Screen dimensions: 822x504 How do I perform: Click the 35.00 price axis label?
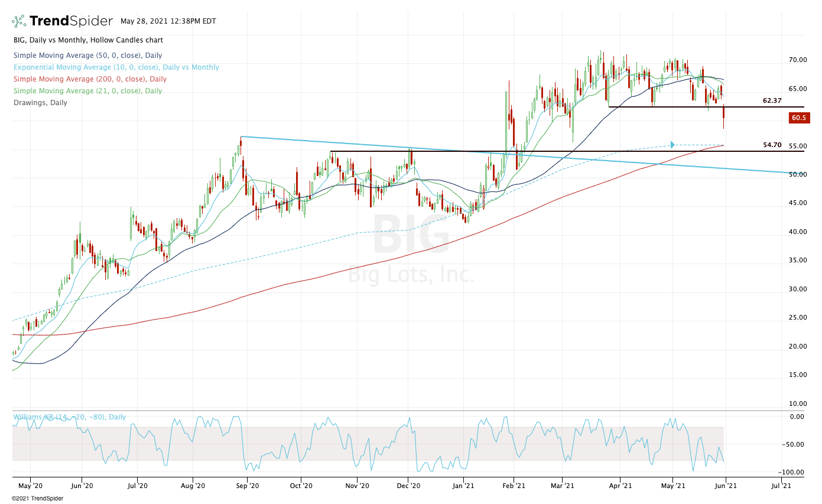[x=798, y=261]
